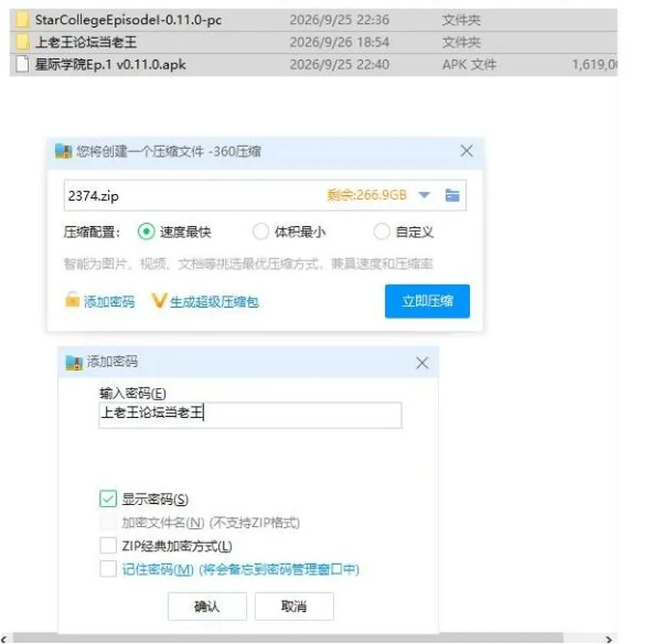Click the left scroll arrow of horizontal scrollbar
663x644 pixels.
4,639
